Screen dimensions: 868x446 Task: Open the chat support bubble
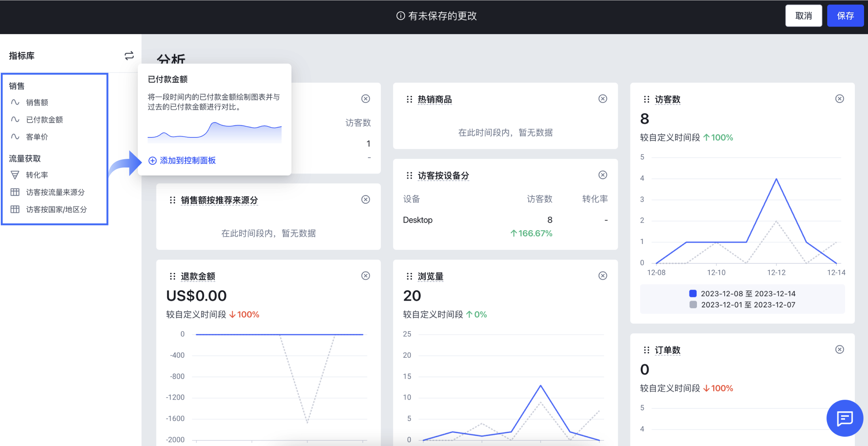(845, 418)
